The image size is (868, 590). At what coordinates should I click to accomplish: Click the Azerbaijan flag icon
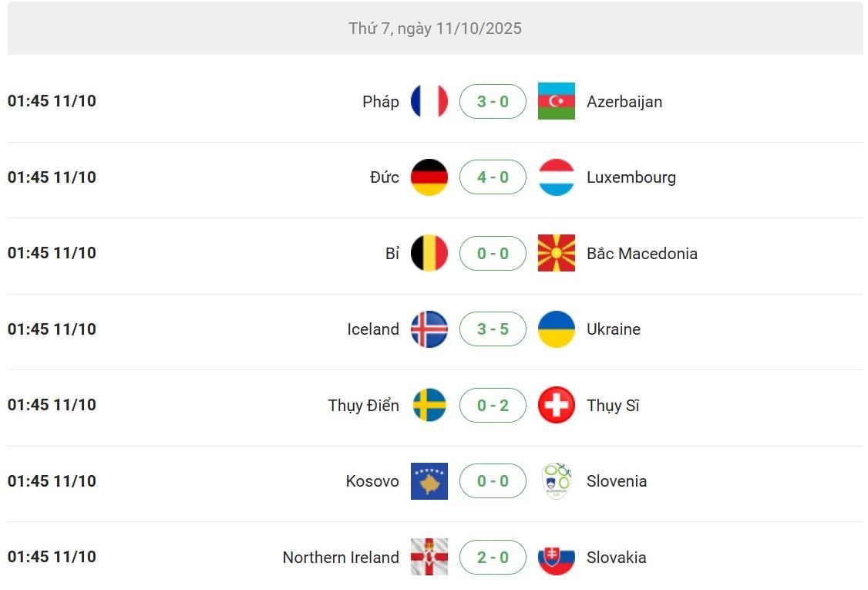[x=556, y=101]
